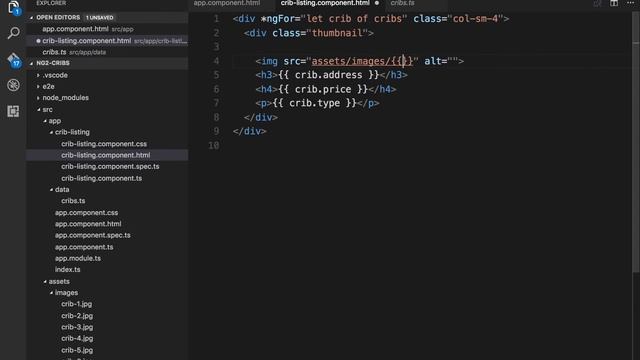Click the '1 UNSAVED' badge
This screenshot has width=640, height=360.
[x=100, y=18]
